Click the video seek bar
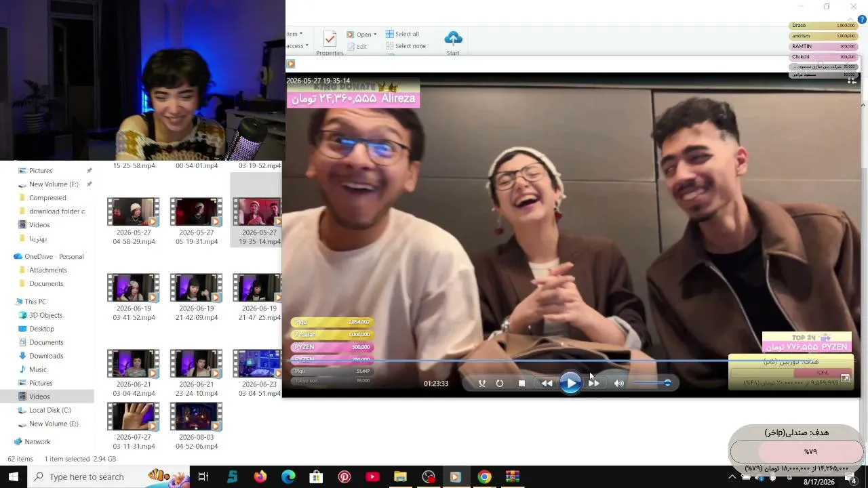 (x=571, y=361)
